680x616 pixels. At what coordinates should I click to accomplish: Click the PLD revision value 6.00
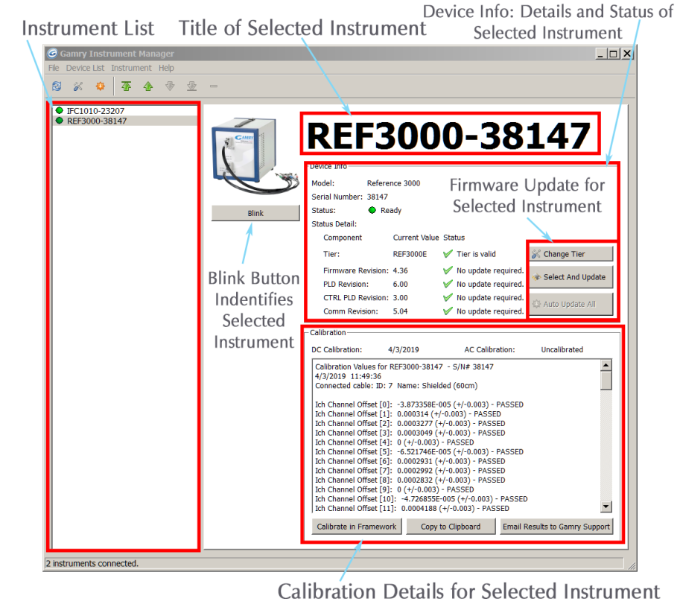tap(400, 284)
